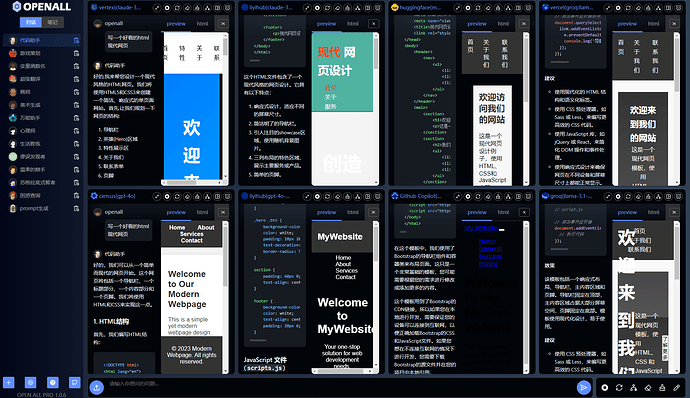Select preview tab in huggingface panel
This screenshot has width=690, height=398.
[x=477, y=24]
